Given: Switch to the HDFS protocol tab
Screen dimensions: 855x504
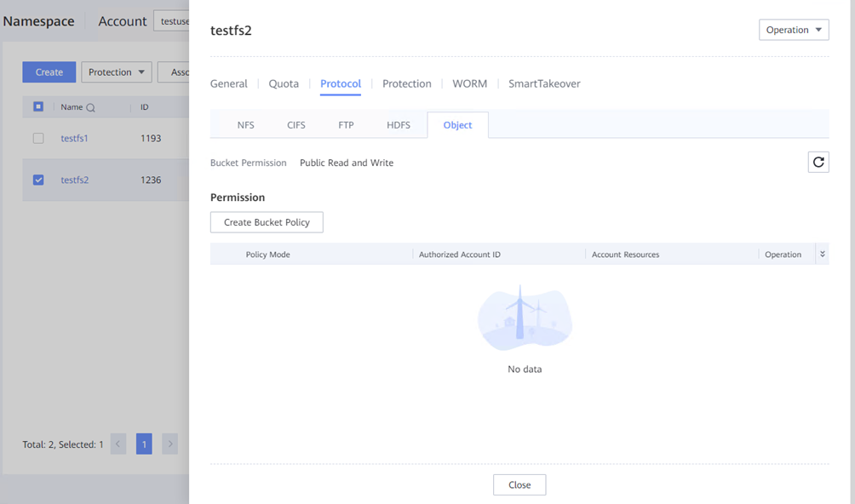Looking at the screenshot, I should pos(398,125).
